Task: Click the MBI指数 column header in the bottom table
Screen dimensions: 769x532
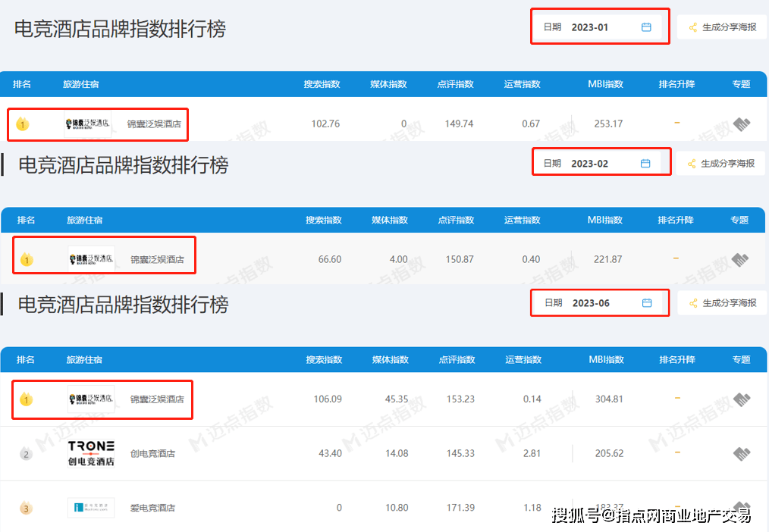Action: coord(607,359)
